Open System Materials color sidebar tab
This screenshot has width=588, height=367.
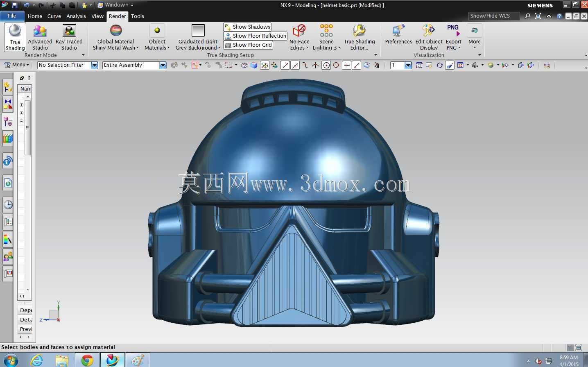coord(8,239)
